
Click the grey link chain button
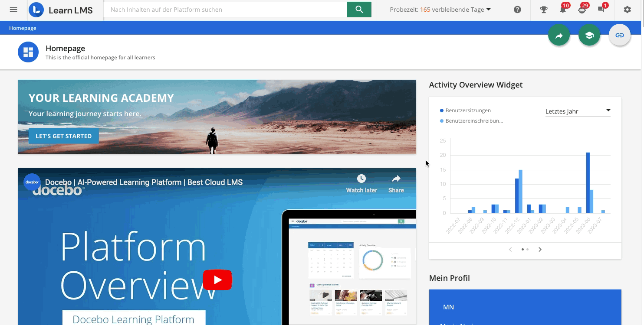coord(620,36)
